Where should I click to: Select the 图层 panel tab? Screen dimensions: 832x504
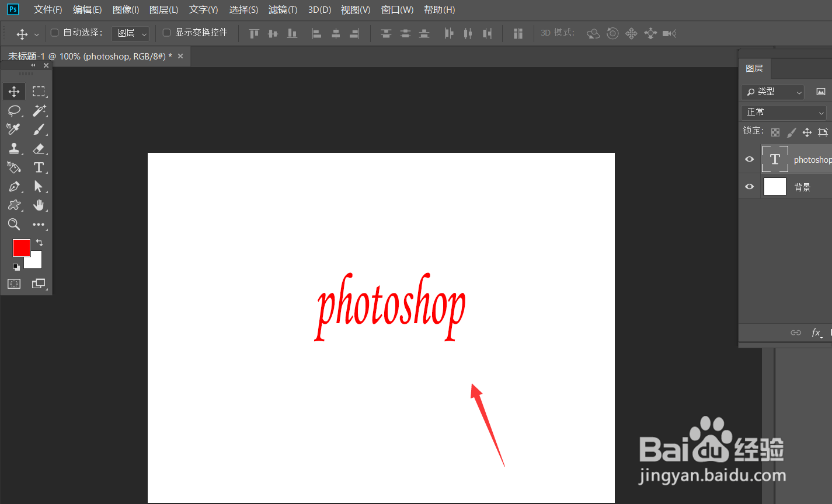754,68
